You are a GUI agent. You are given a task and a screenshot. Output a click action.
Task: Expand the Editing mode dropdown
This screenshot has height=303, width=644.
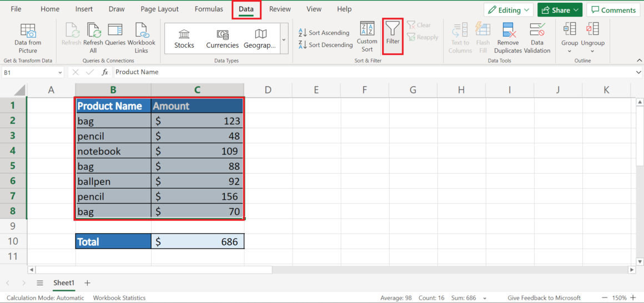tap(508, 10)
